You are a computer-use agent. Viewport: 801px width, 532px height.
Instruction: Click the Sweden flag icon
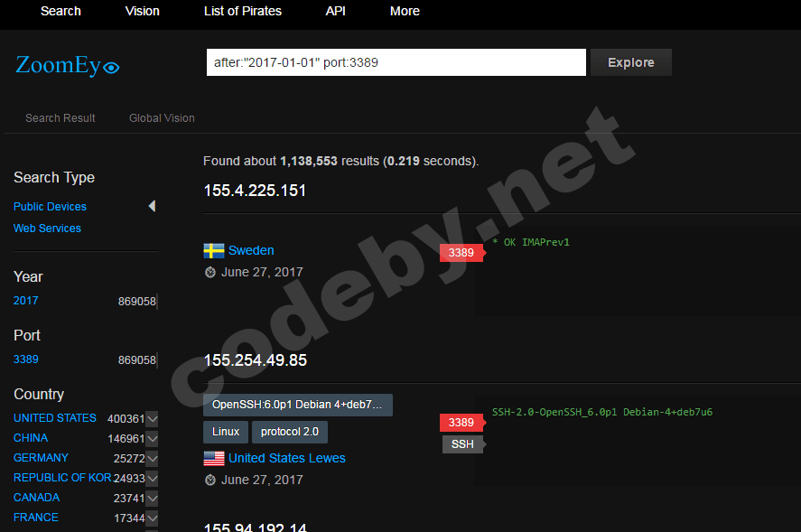click(213, 250)
